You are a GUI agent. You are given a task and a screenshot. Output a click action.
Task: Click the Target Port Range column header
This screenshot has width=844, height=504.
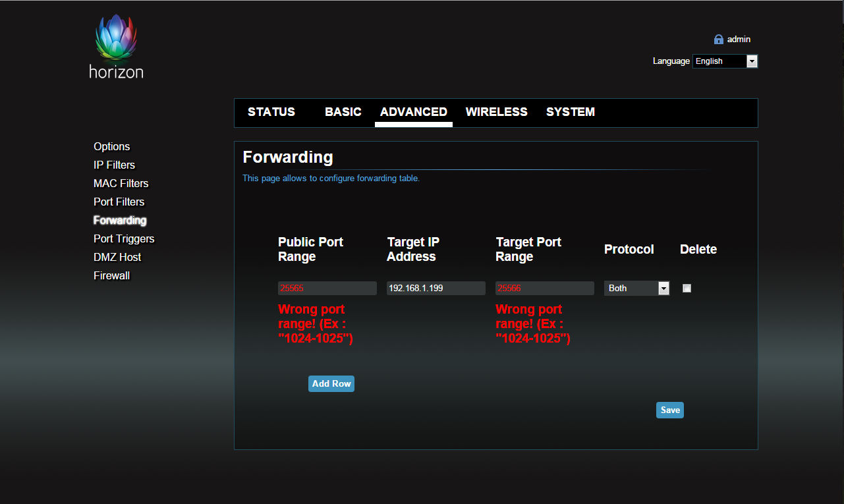tap(528, 249)
